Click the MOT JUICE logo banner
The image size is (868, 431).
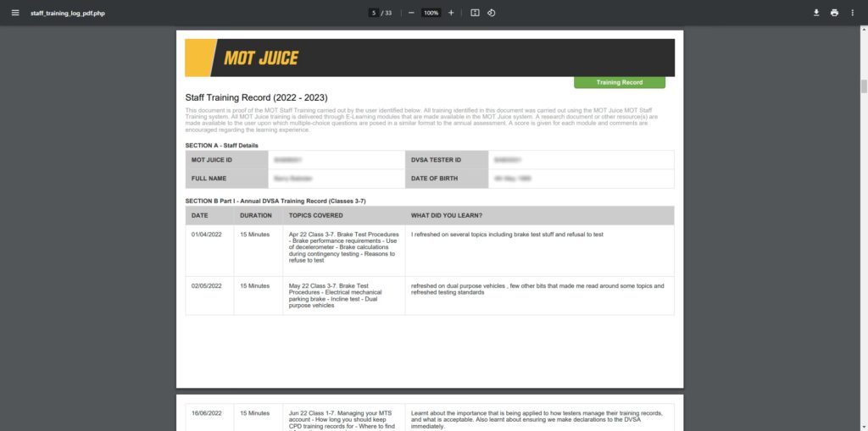tap(260, 58)
